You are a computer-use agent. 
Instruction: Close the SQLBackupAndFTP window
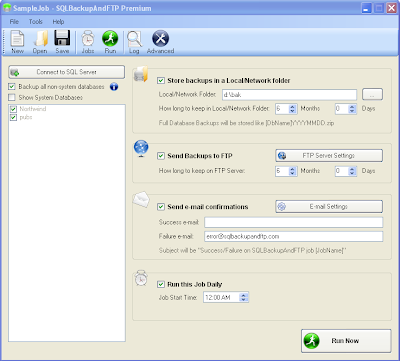(391, 8)
